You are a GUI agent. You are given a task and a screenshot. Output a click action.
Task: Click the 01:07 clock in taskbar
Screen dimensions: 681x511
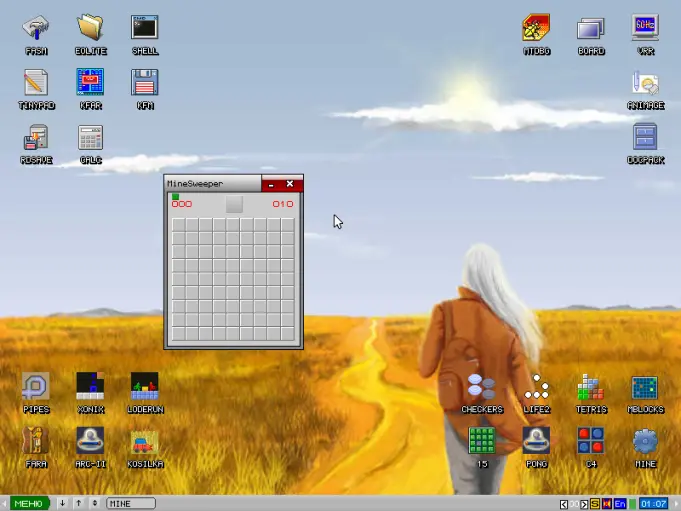pos(653,504)
